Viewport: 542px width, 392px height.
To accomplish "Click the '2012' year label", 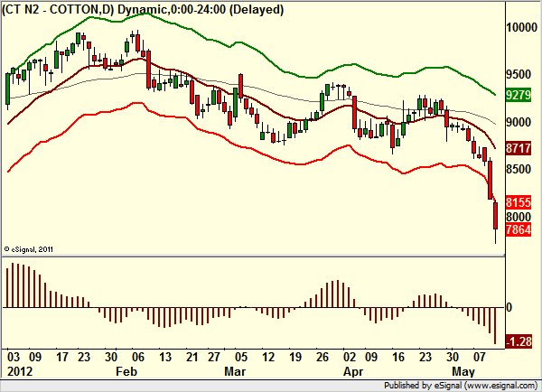I will click(x=20, y=371).
